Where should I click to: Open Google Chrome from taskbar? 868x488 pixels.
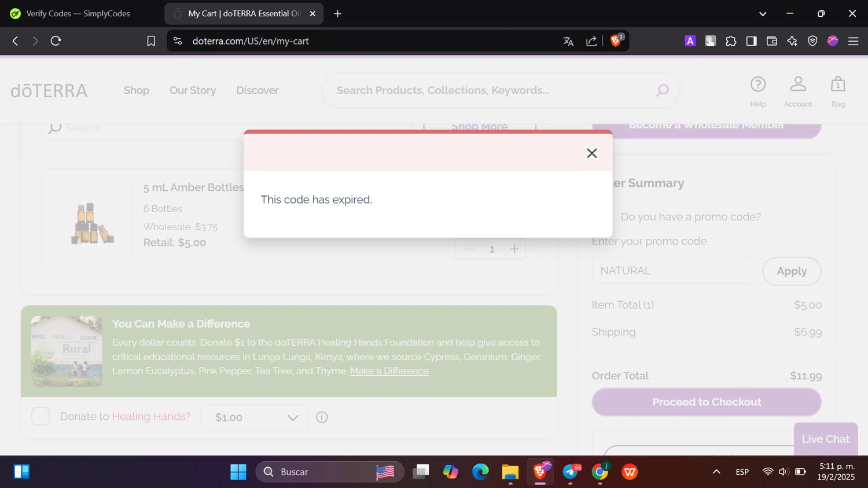(x=600, y=472)
